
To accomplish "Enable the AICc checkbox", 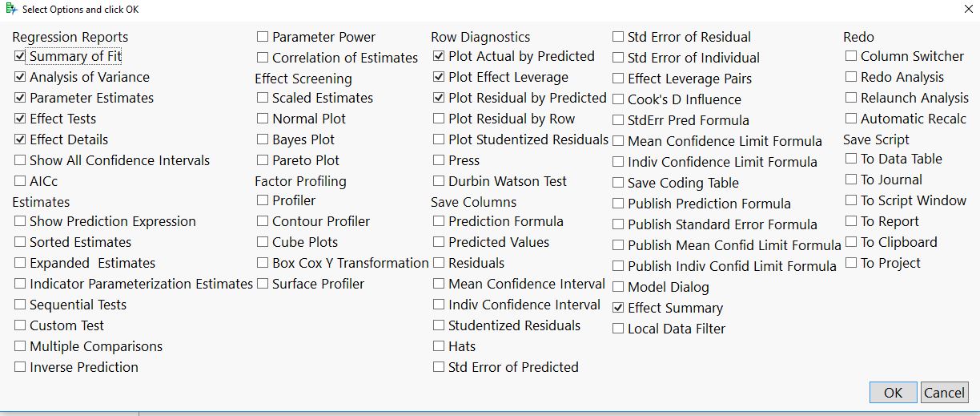I will (x=20, y=182).
